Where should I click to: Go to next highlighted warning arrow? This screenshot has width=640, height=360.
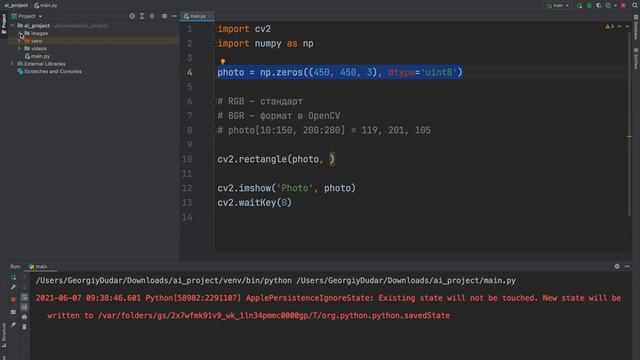[627, 26]
